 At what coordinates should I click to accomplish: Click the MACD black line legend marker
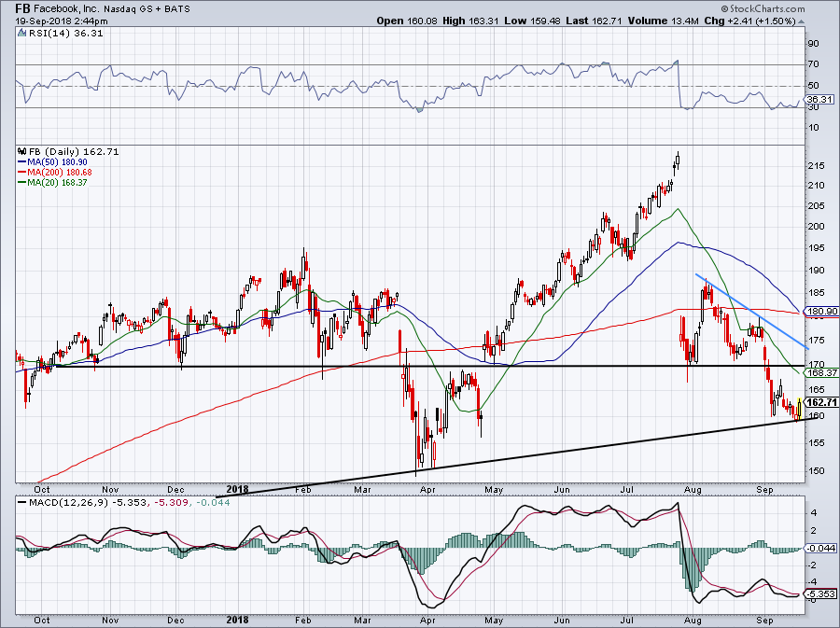tap(22, 503)
